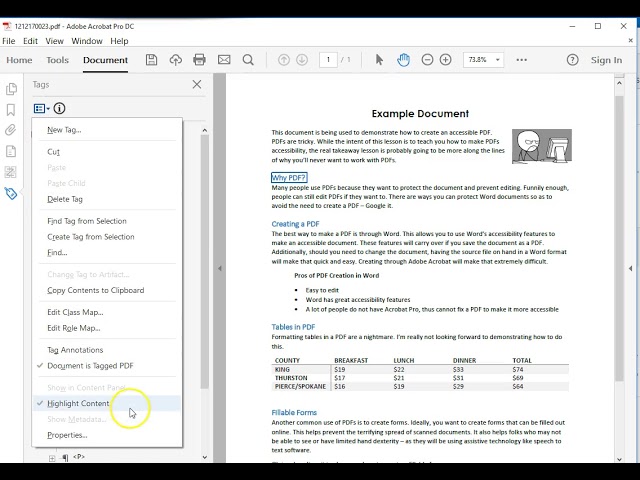640x480 pixels.
Task: Expand the <P> tag tree node
Action: (x=52, y=457)
